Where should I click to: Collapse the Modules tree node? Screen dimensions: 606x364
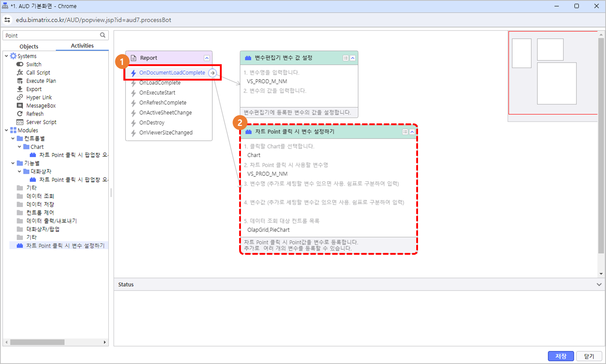[7, 130]
